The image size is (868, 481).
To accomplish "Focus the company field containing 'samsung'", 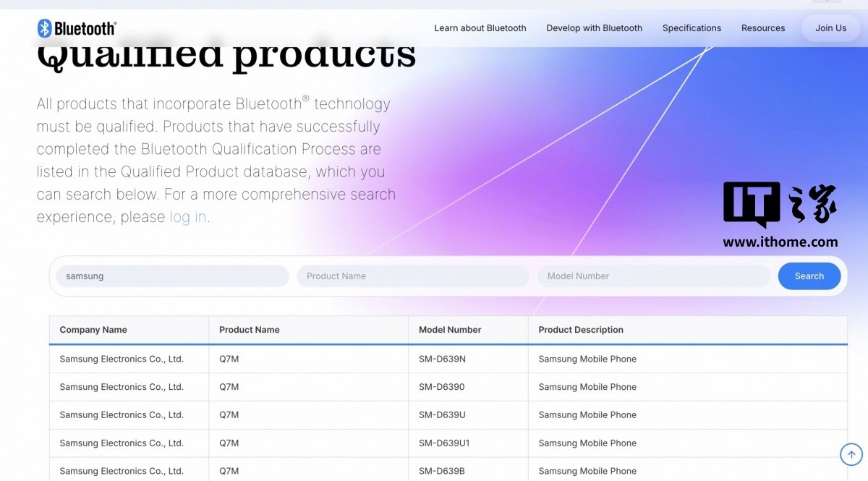I will pos(172,276).
